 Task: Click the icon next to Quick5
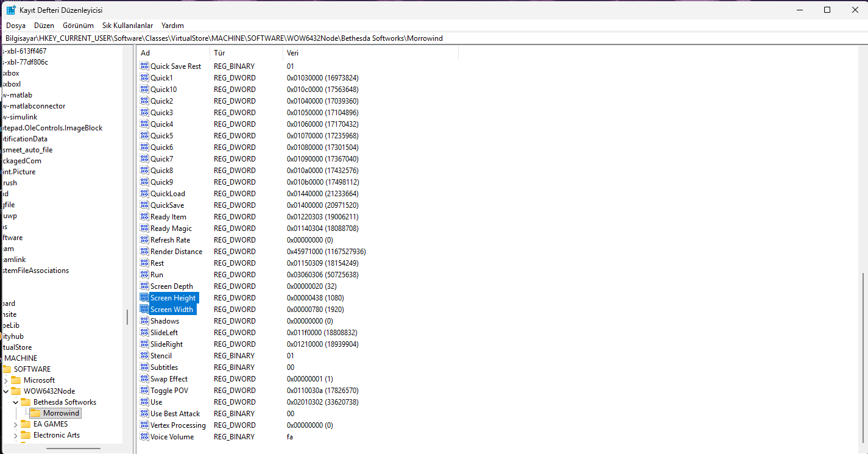[x=144, y=135]
